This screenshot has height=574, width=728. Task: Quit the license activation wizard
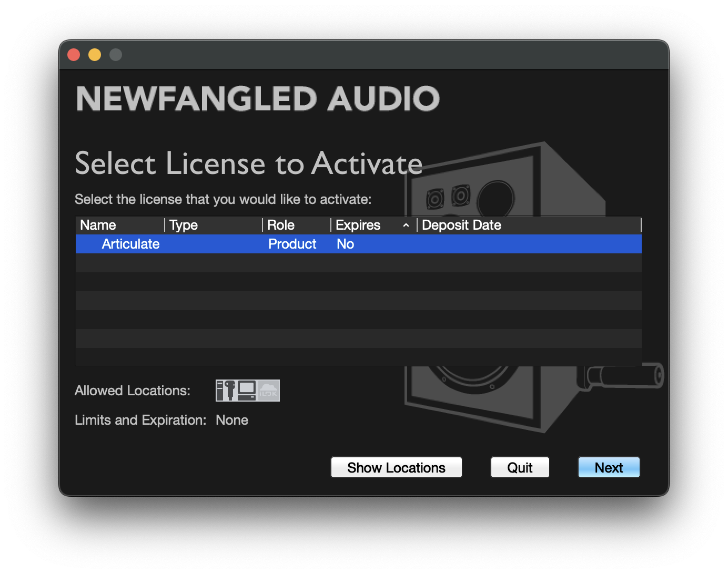pos(520,467)
